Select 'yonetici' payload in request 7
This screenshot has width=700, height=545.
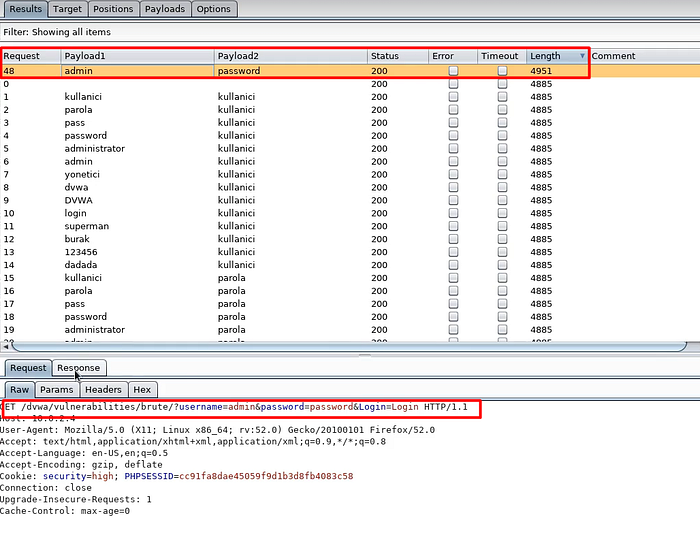click(x=82, y=175)
